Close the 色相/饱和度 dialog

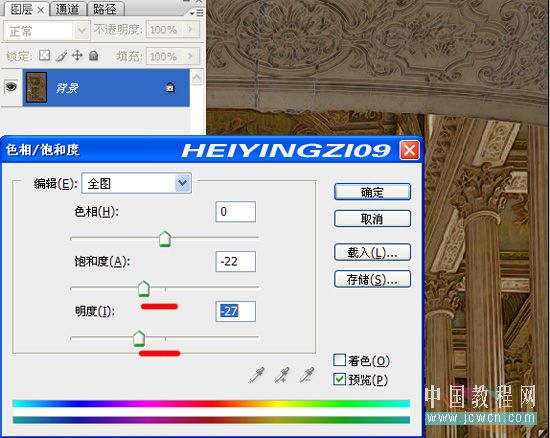409,150
